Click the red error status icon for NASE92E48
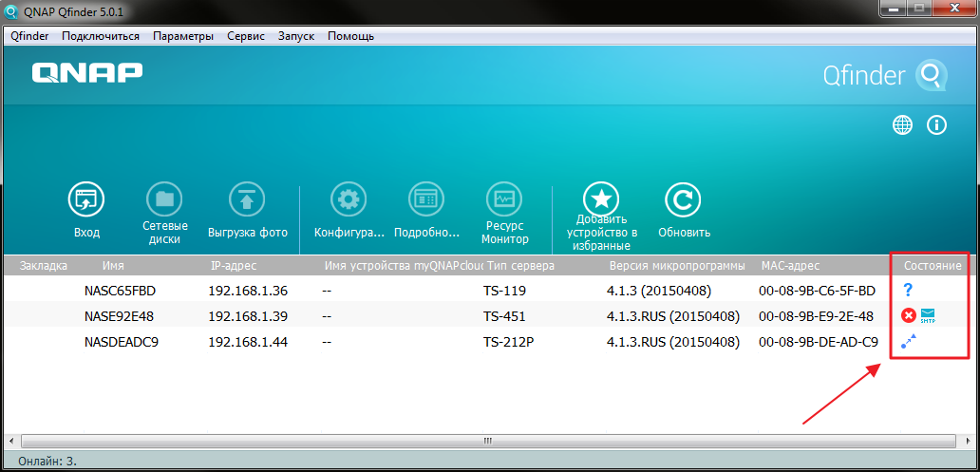This screenshot has height=472, width=980. coord(909,316)
